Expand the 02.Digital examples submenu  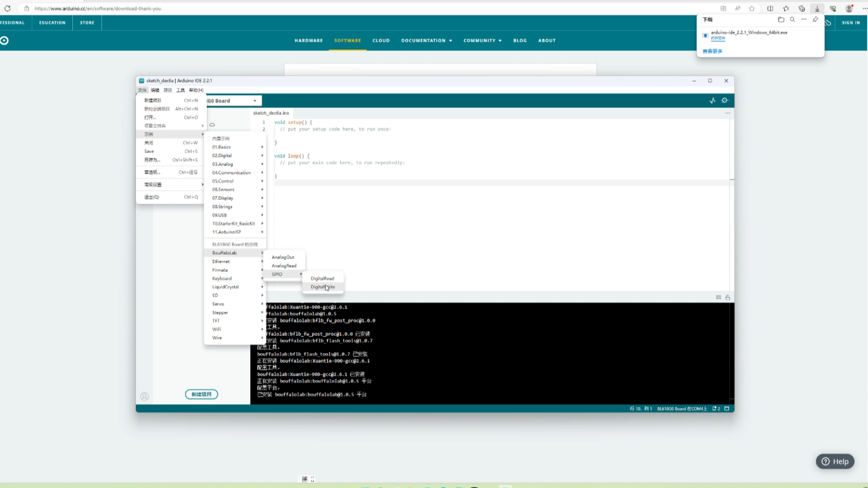point(235,156)
